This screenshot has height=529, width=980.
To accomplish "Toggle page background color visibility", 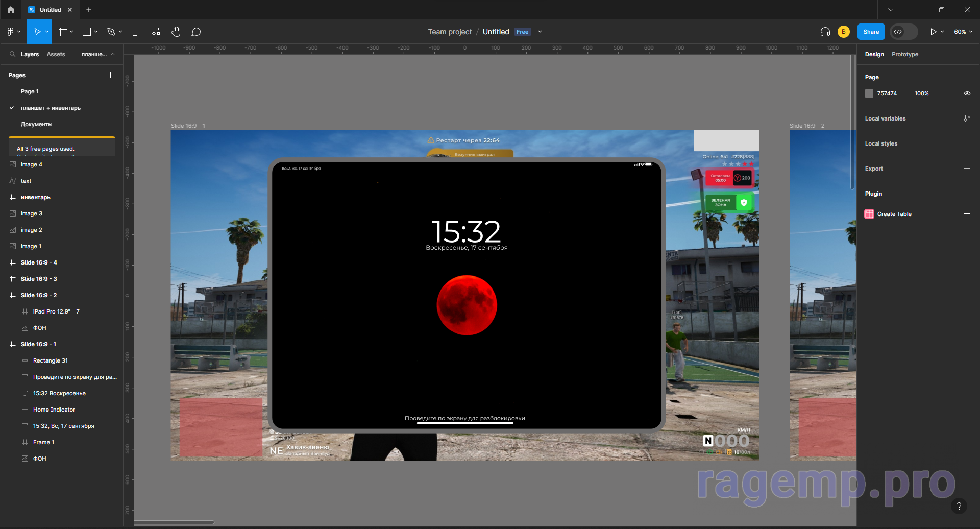I will pos(967,93).
